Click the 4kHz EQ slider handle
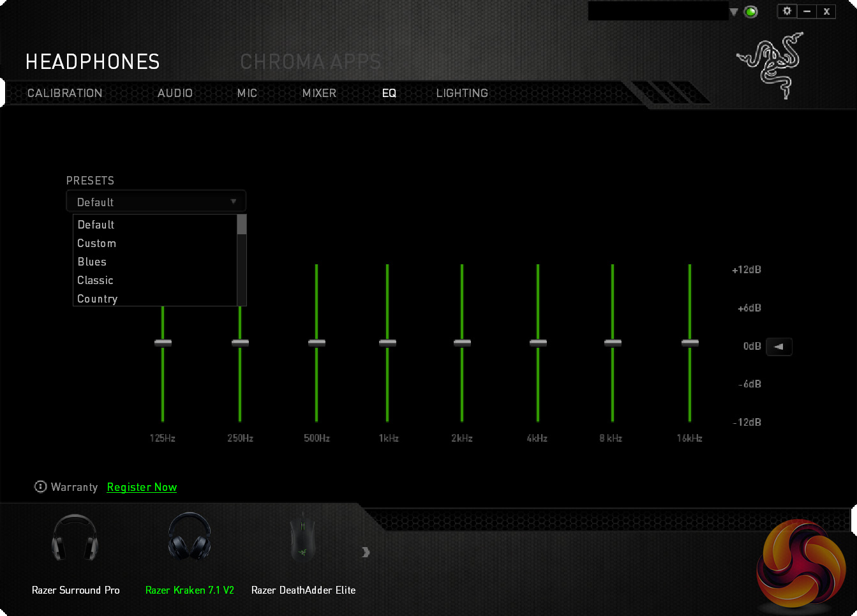Viewport: 857px width, 616px height. 538,343
